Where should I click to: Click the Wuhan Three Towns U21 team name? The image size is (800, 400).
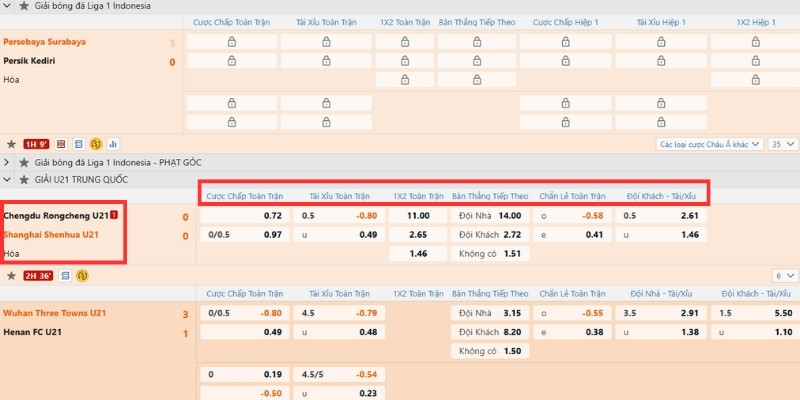[x=55, y=313]
